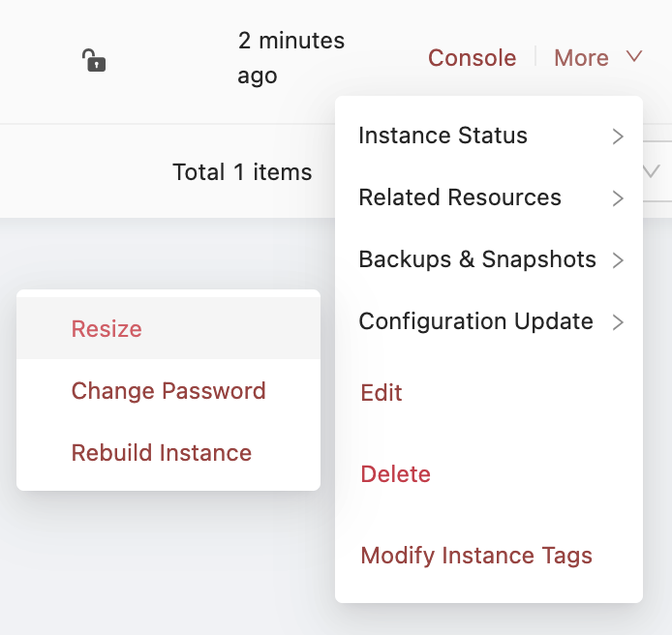Image resolution: width=672 pixels, height=635 pixels.
Task: Open the instance Console link
Action: (472, 58)
